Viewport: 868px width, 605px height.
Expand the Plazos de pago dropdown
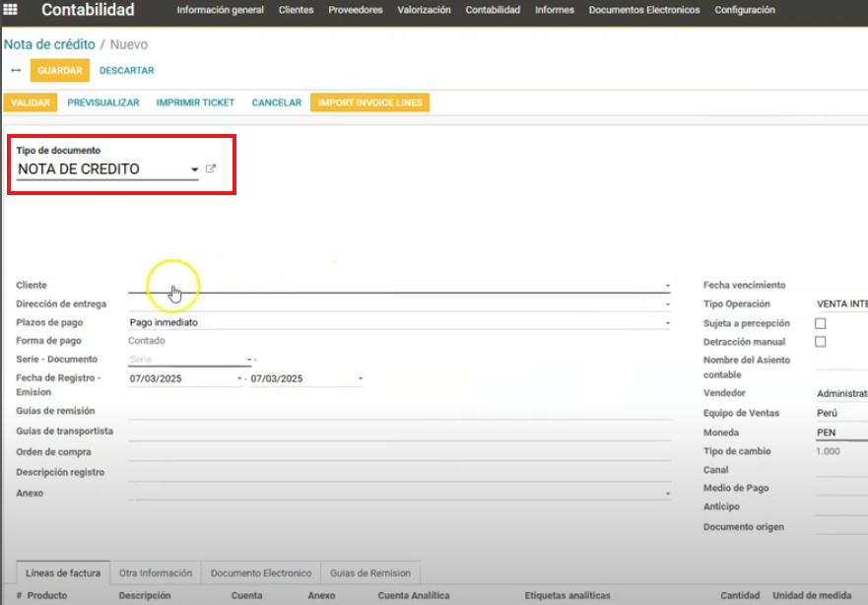click(x=667, y=323)
